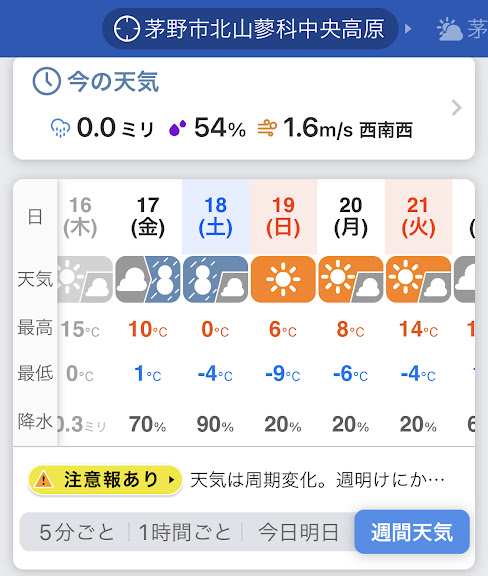Select the 21 (火) date column
Viewport: 488px width, 576px height.
point(418,217)
